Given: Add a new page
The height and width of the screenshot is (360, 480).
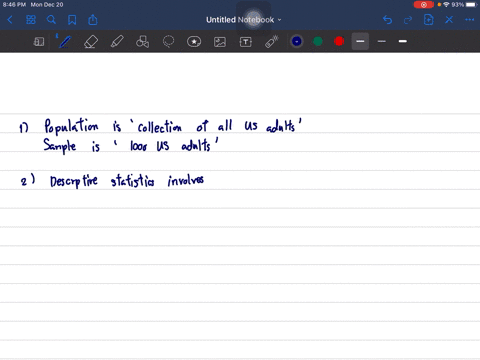Looking at the screenshot, I should [429, 20].
